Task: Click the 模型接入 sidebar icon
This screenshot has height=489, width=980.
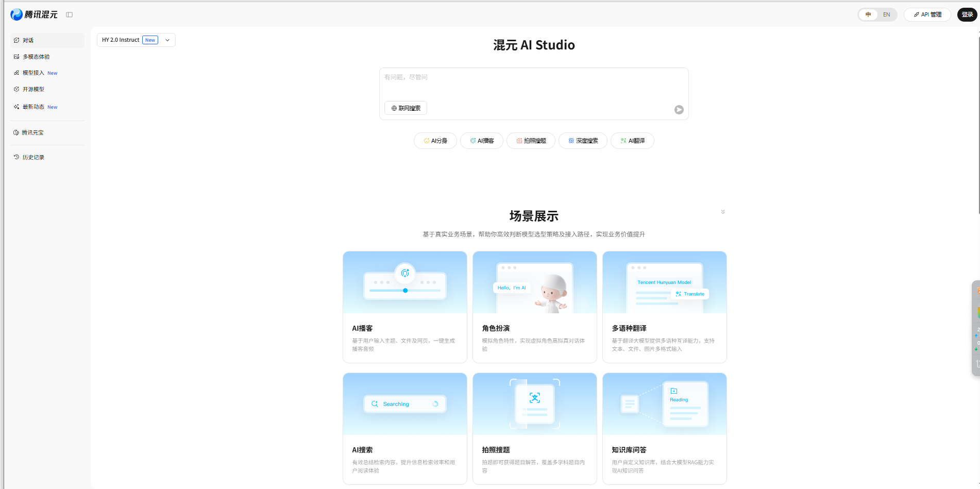Action: click(16, 73)
